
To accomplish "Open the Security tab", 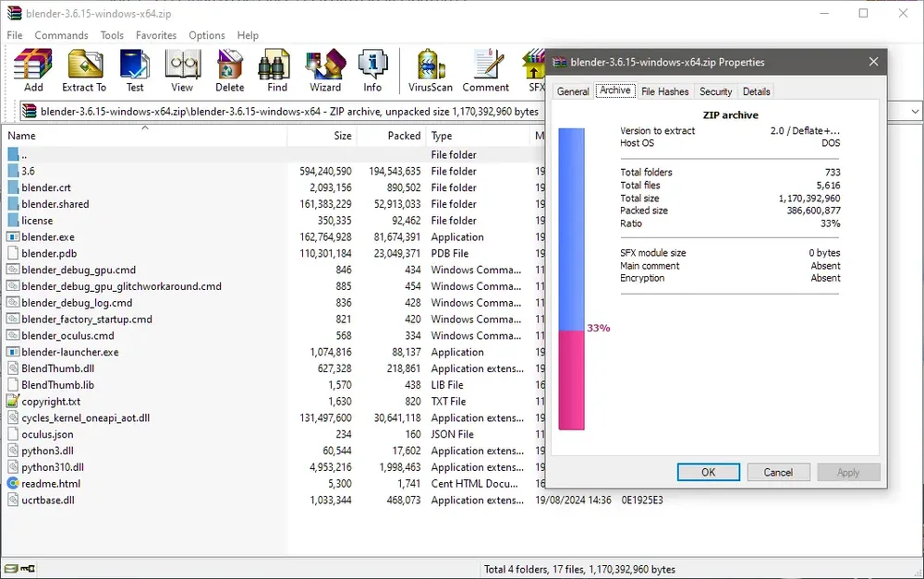I will pos(715,91).
